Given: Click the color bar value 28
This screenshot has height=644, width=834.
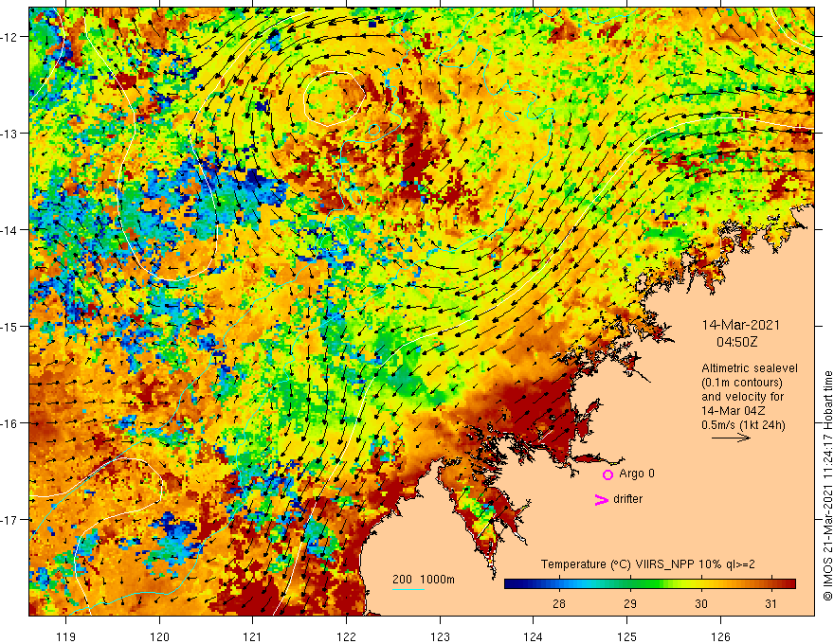Looking at the screenshot, I should [x=559, y=603].
